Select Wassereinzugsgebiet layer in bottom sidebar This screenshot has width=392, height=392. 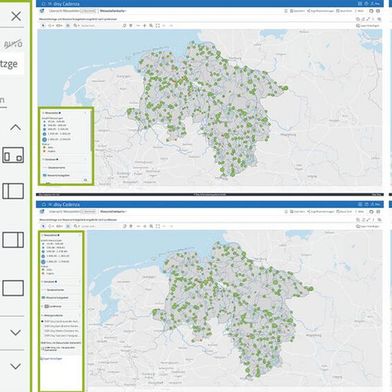tap(55, 297)
